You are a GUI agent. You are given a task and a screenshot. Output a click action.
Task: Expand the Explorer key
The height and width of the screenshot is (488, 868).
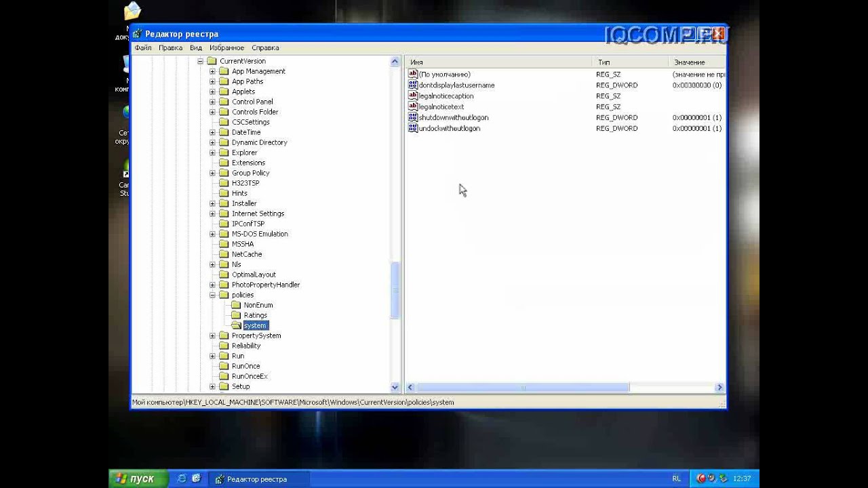[x=212, y=152]
